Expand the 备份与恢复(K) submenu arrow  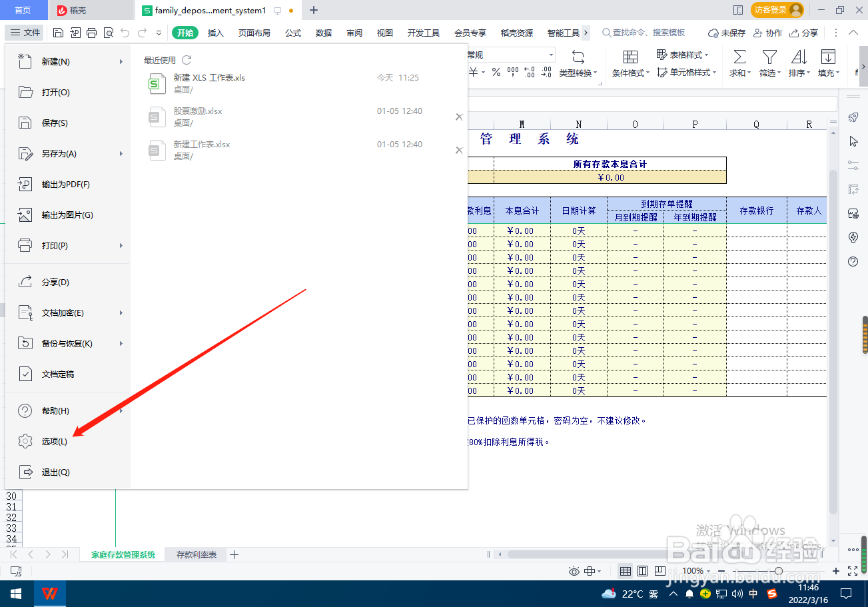point(121,343)
